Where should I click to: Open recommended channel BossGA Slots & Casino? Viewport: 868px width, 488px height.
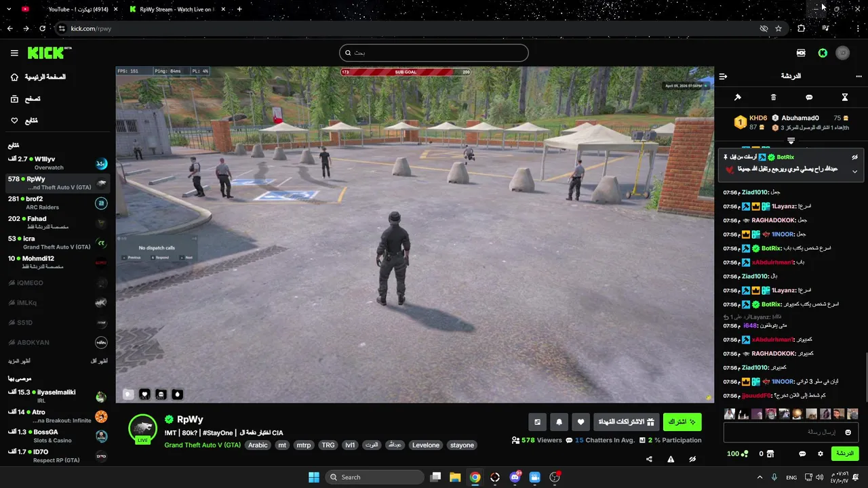58,436
